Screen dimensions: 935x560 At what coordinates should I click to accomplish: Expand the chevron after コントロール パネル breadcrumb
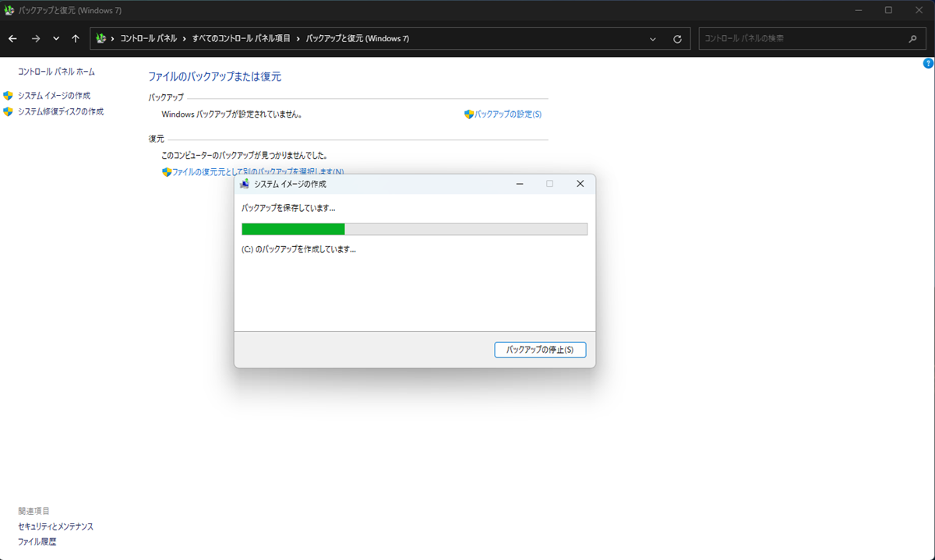click(185, 39)
